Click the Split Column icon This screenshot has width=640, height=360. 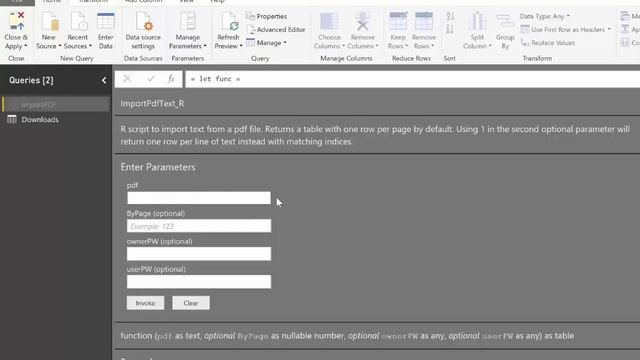point(477,21)
